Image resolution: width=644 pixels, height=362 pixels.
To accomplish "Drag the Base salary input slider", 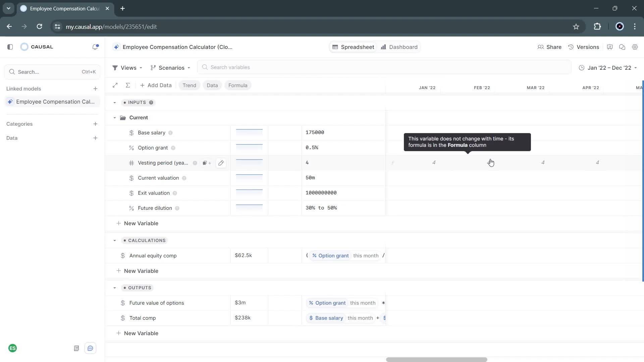I will 249,132.
